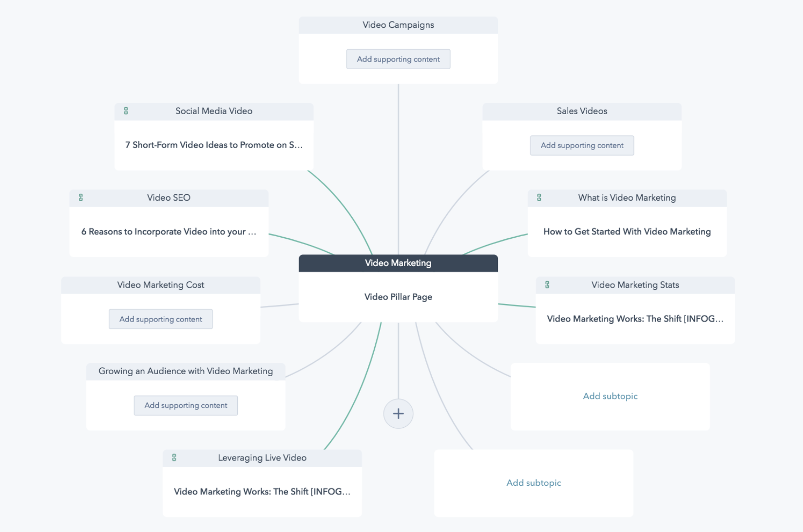The image size is (803, 532).
Task: Click link icon on Video SEO card
Action: pos(81,198)
